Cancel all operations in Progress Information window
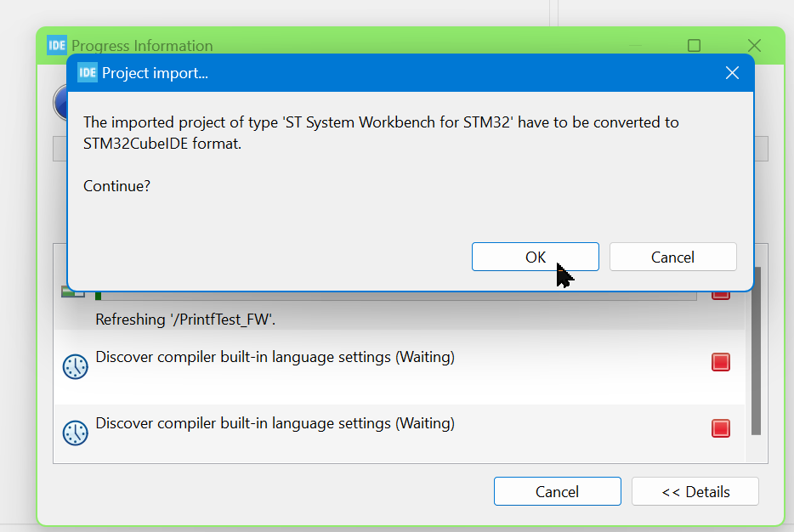Image resolution: width=794 pixels, height=532 pixels. coord(557,491)
